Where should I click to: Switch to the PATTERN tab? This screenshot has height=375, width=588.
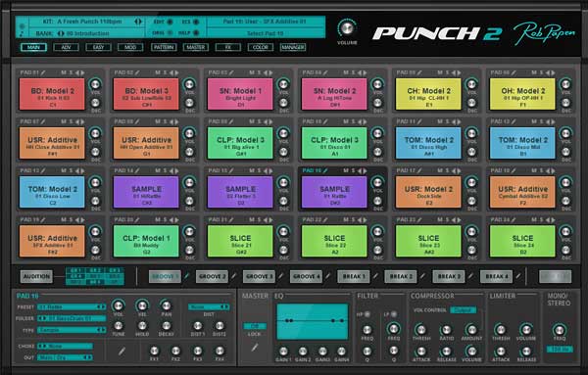point(164,47)
